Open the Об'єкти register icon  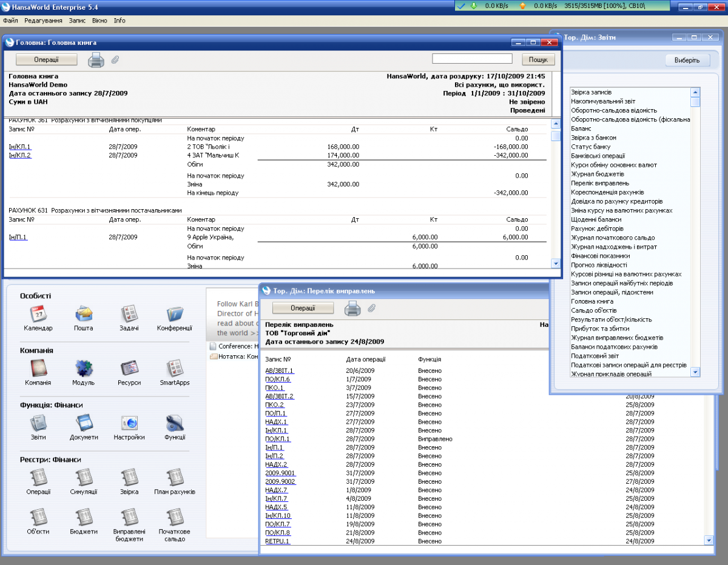pyautogui.click(x=38, y=517)
